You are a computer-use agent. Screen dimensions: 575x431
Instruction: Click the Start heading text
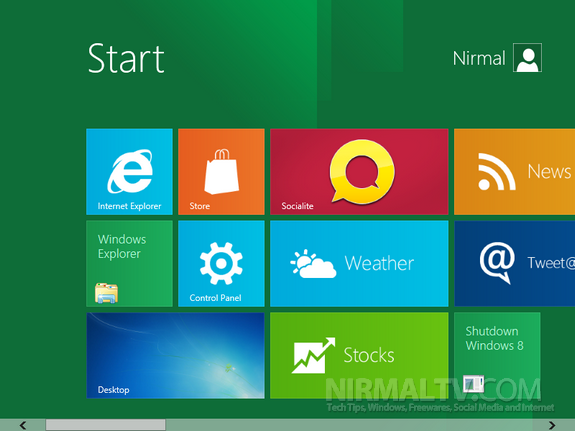click(126, 59)
